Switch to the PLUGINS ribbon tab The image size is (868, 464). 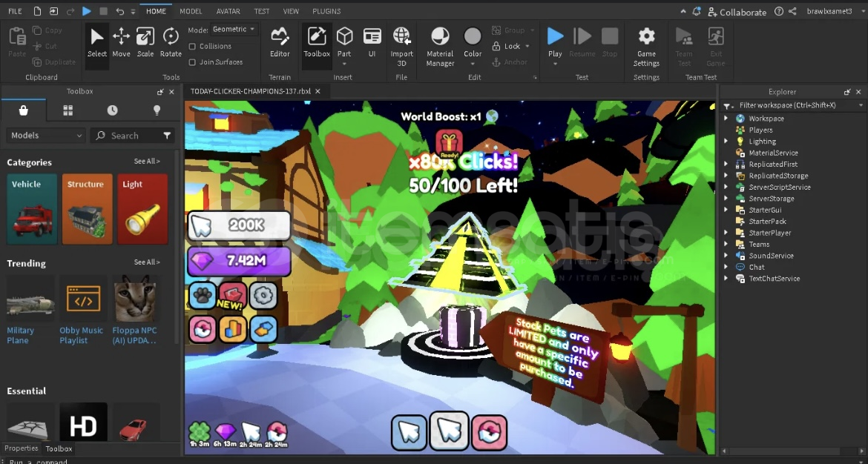point(326,11)
